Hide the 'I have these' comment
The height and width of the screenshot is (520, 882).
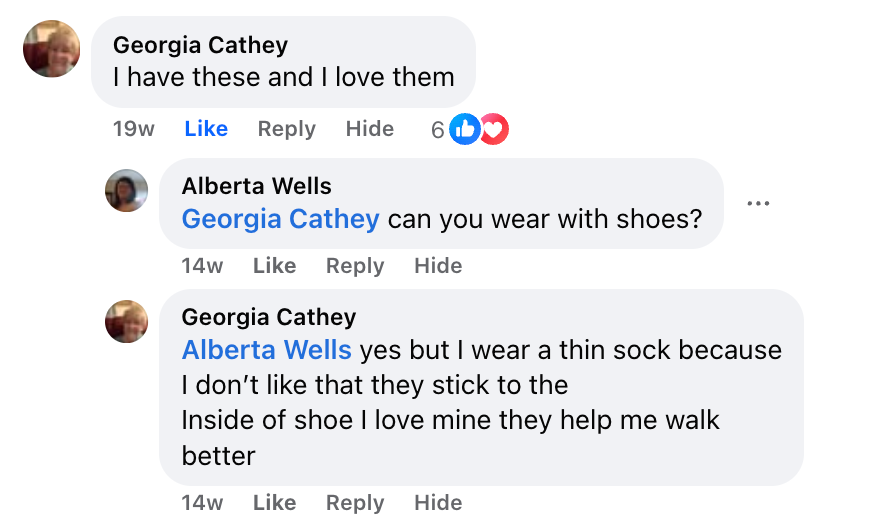[369, 129]
